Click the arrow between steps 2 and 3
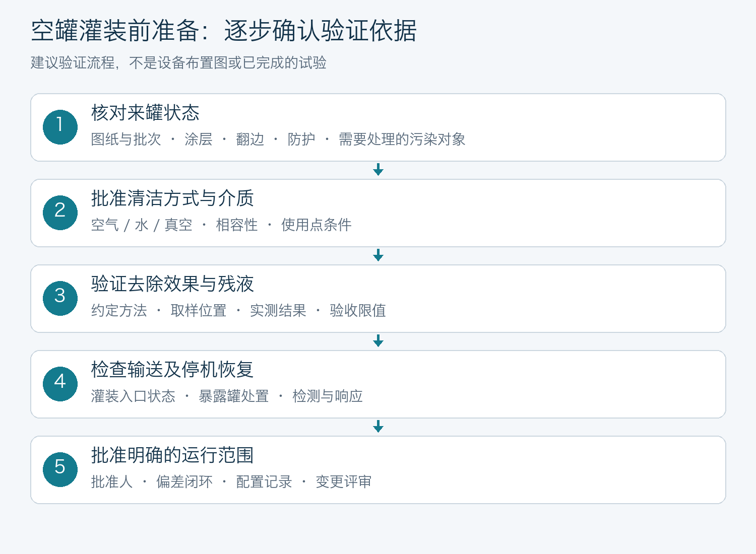 (x=378, y=255)
